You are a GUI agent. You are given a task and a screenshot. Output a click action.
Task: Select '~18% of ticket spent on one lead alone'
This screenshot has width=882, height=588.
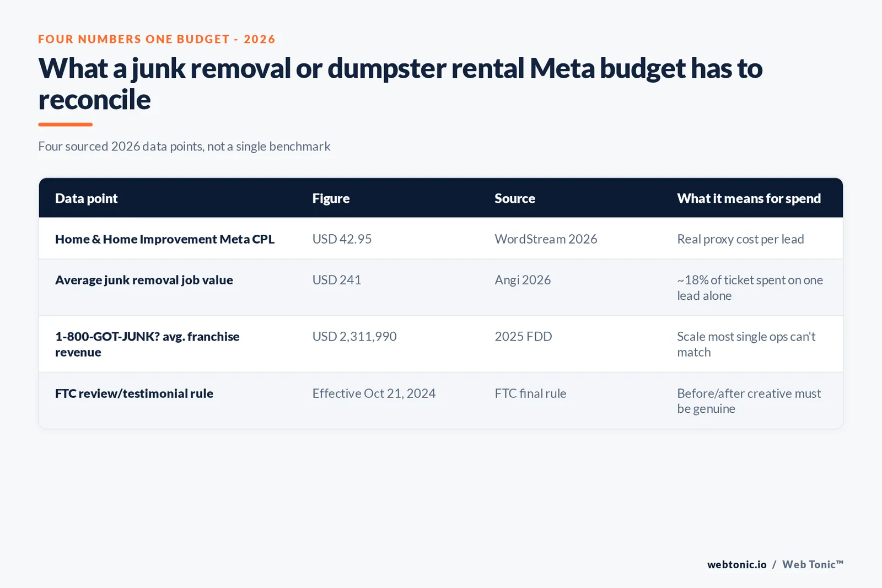[750, 288]
